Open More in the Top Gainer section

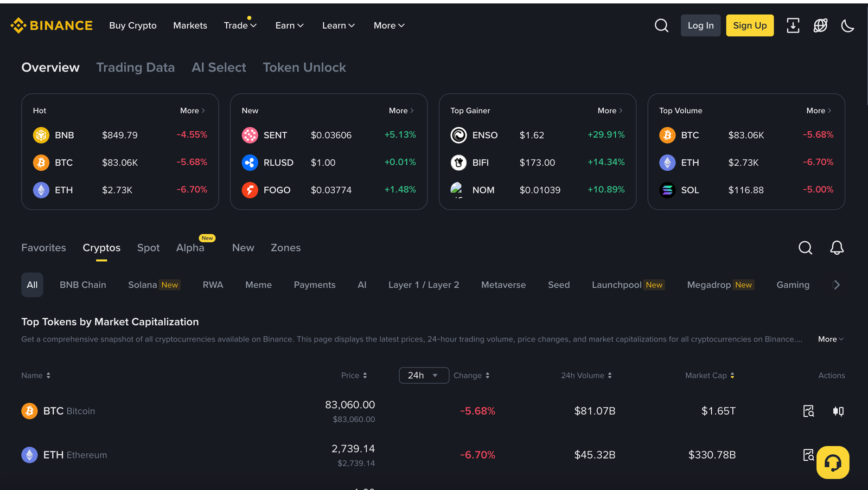point(609,110)
